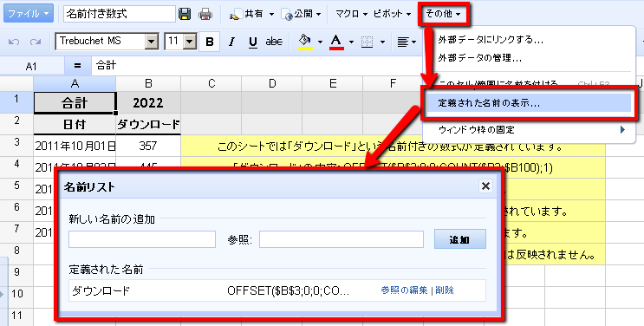Viewport: 644px width, 326px height.
Task: Click cell A1 containing 合計
Action: click(75, 103)
